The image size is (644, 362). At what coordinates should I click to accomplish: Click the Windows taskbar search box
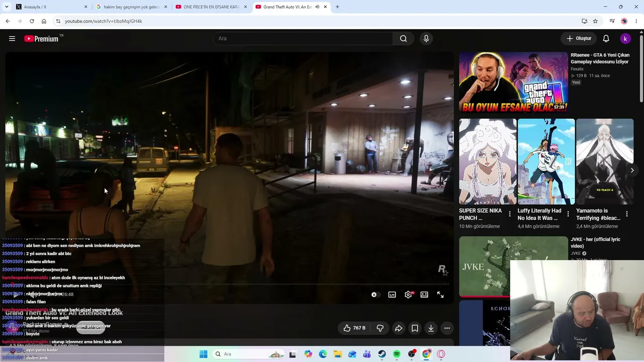click(x=249, y=354)
